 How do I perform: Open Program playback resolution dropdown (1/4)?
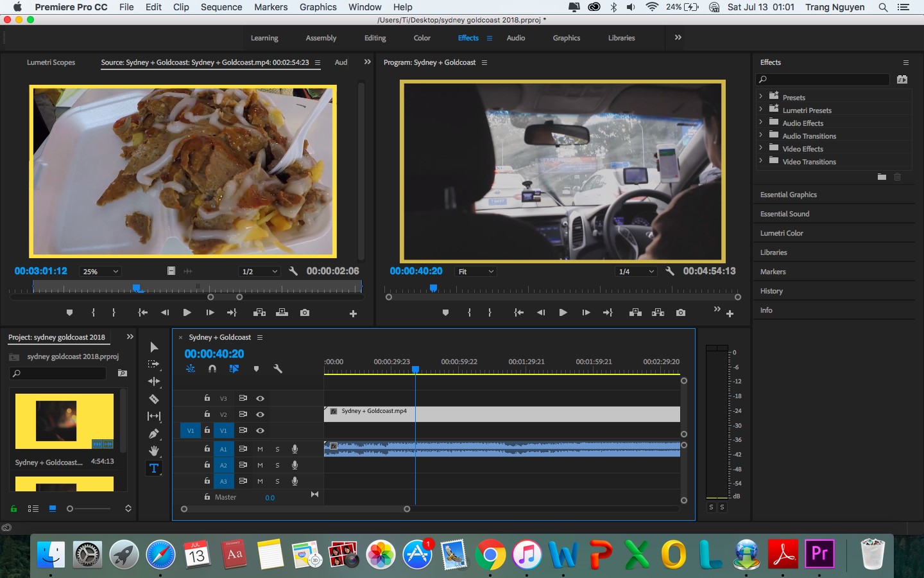(636, 272)
